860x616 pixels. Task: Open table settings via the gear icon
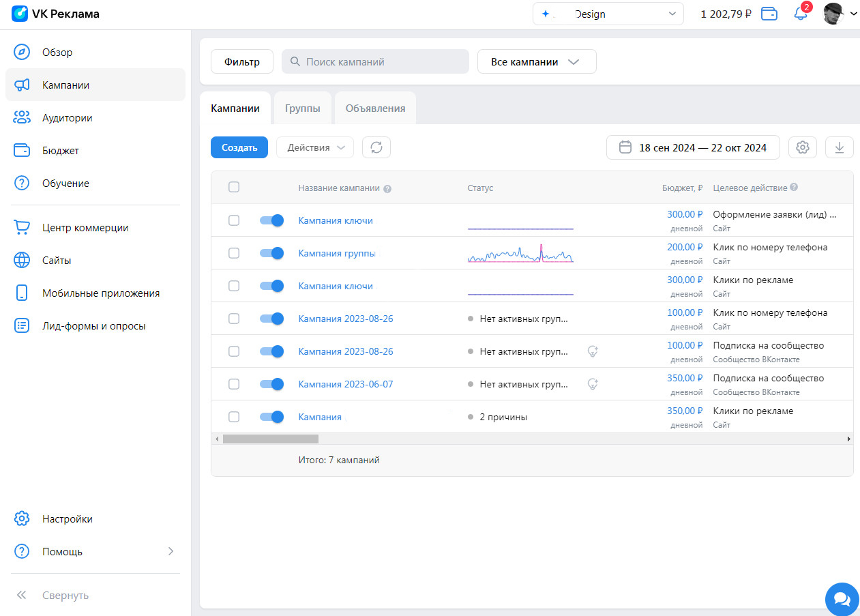pos(803,147)
